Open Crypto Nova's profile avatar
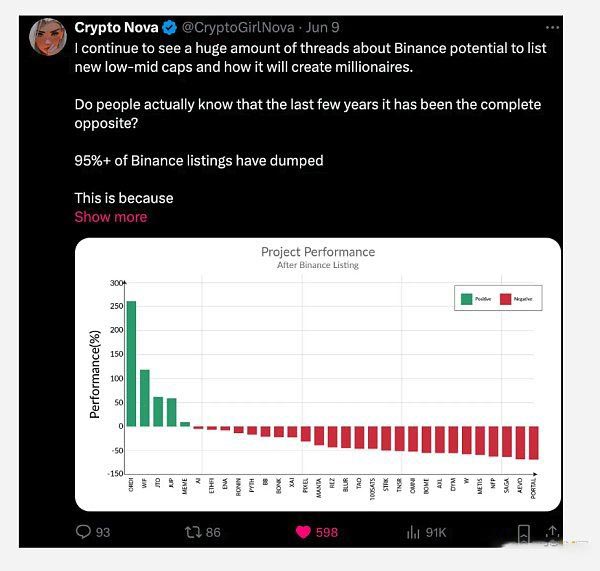Viewport: 600px width, 571px height. coord(48,37)
